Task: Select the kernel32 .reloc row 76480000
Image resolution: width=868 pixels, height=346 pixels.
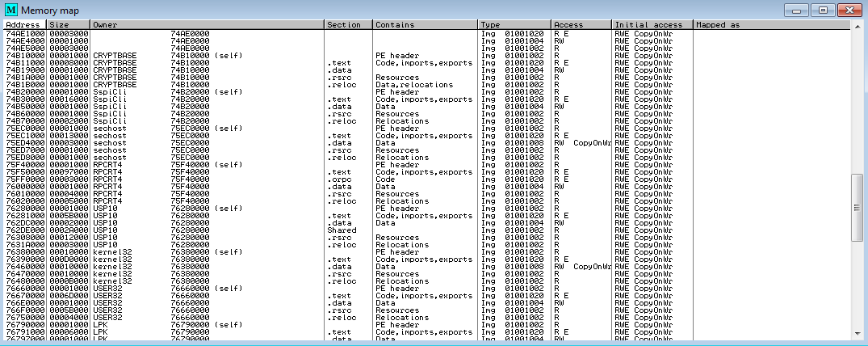Action: (427, 281)
